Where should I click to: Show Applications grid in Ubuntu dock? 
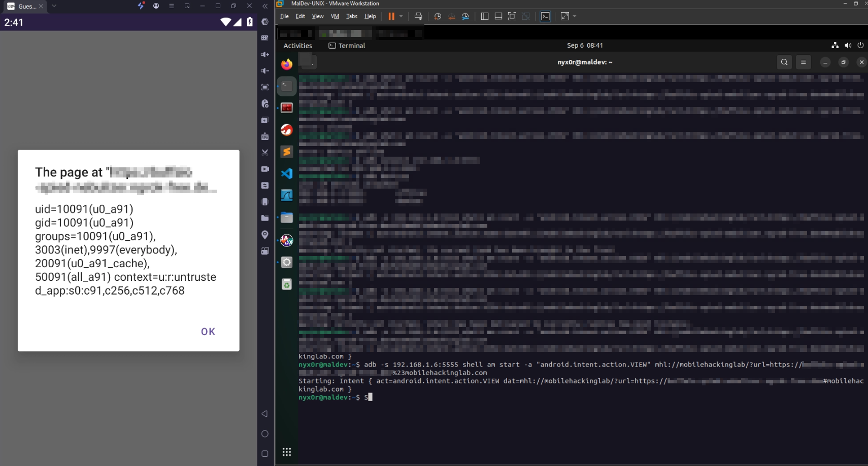coord(287,452)
